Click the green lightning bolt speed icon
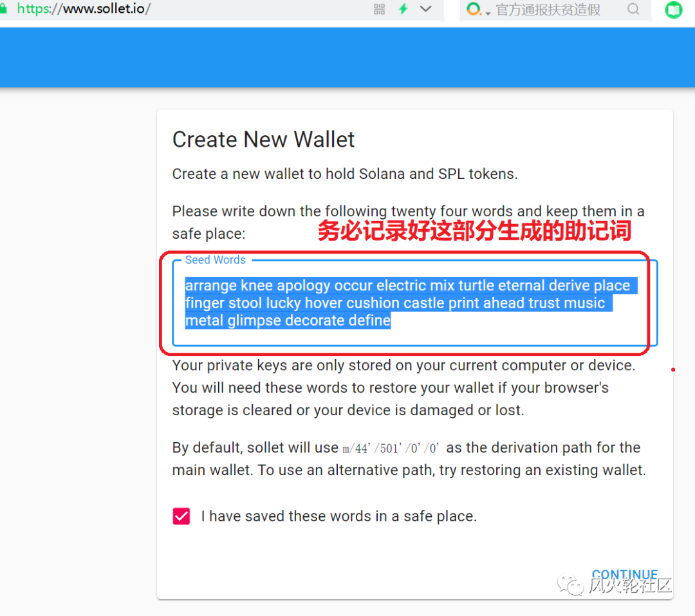Viewport: 695px width, 616px height. 403,9
